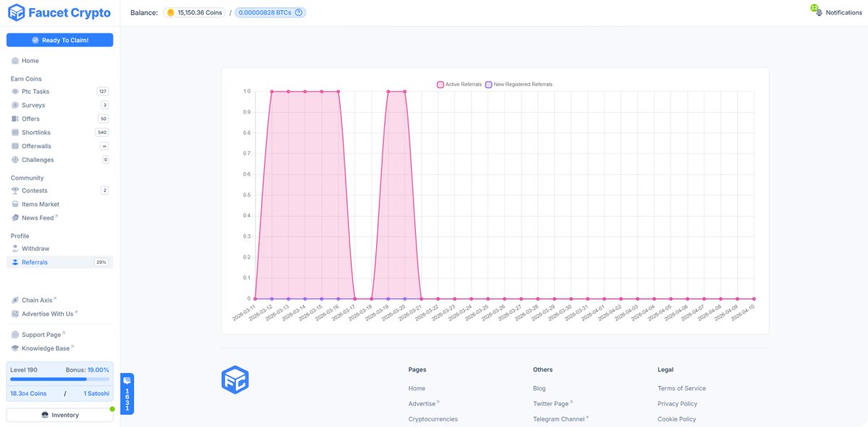The width and height of the screenshot is (868, 427).
Task: Click the Chain Axis icon
Action: (x=15, y=300)
